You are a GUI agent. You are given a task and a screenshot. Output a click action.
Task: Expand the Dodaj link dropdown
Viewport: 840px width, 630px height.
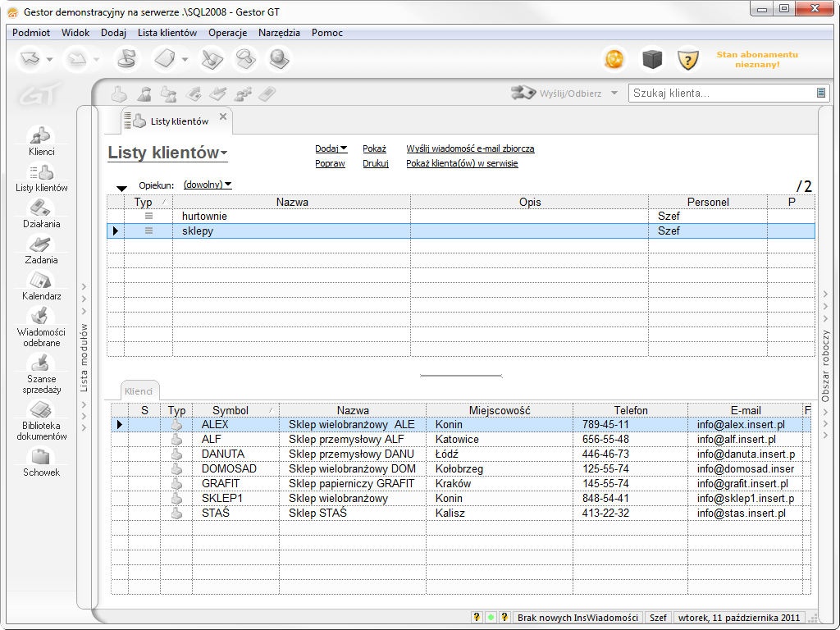point(331,148)
